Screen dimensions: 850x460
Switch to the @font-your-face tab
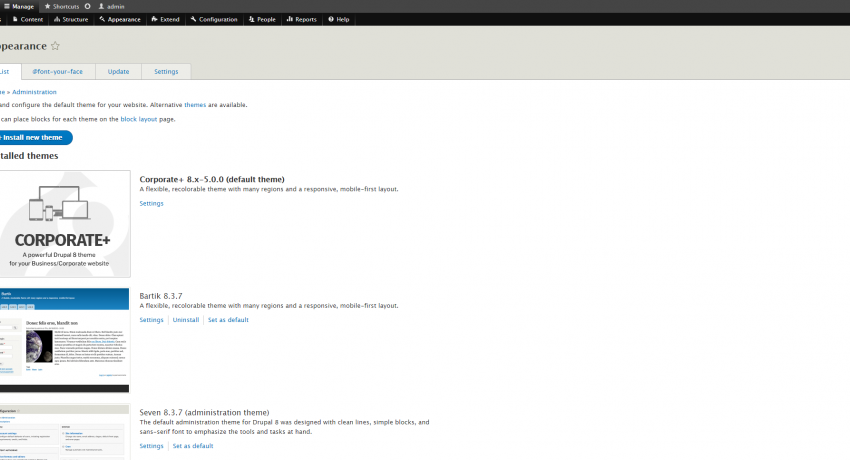click(58, 72)
